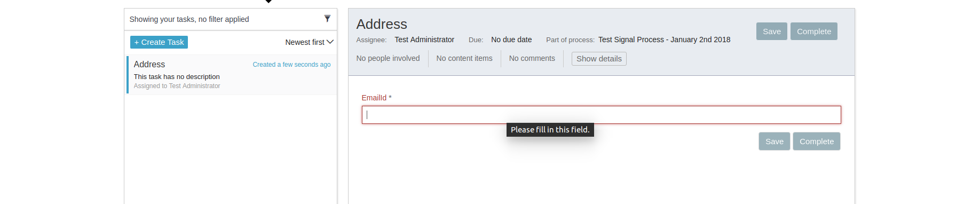Expand the Newest first sort dropdown

click(x=309, y=42)
